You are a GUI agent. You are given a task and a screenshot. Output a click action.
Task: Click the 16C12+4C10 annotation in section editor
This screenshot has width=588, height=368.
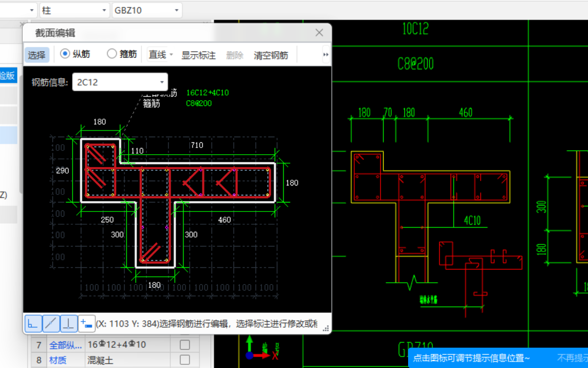pyautogui.click(x=207, y=93)
